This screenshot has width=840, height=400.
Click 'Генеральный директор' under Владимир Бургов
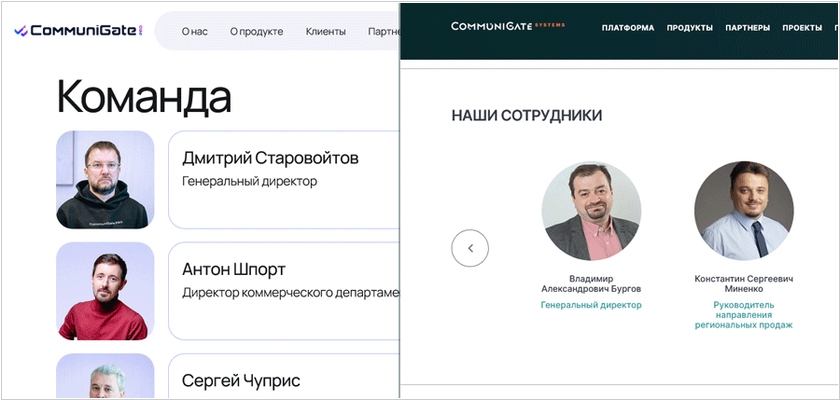point(591,305)
